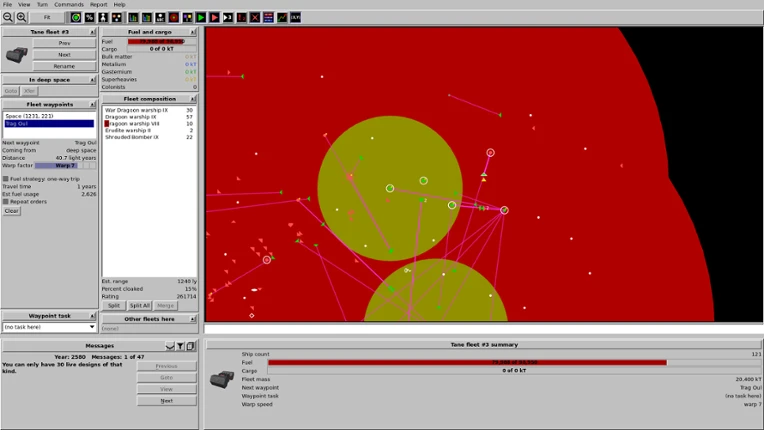Click the white status field below the map
Viewport: 764px width, 430px height.
point(483,329)
